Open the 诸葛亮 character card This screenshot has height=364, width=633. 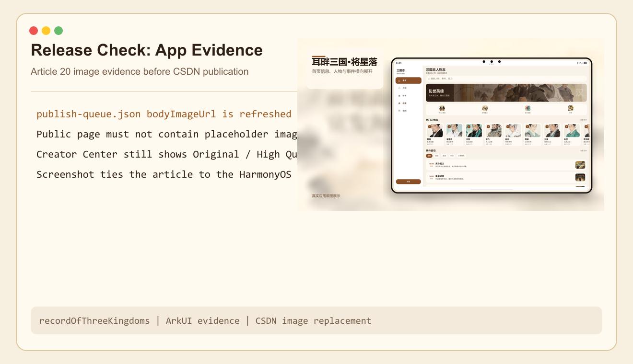(x=455, y=135)
